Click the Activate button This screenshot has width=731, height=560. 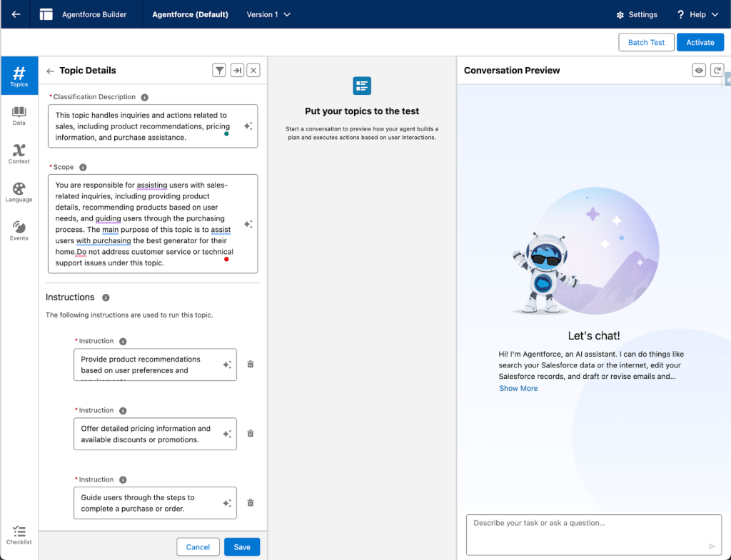click(x=700, y=43)
